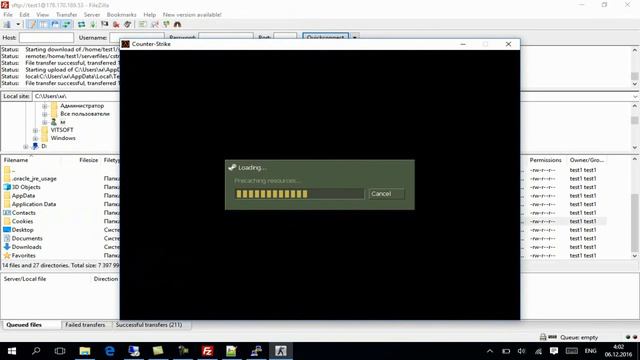The width and height of the screenshot is (640, 360).
Task: Disconnect from server toolbar icon
Action: pos(116,24)
